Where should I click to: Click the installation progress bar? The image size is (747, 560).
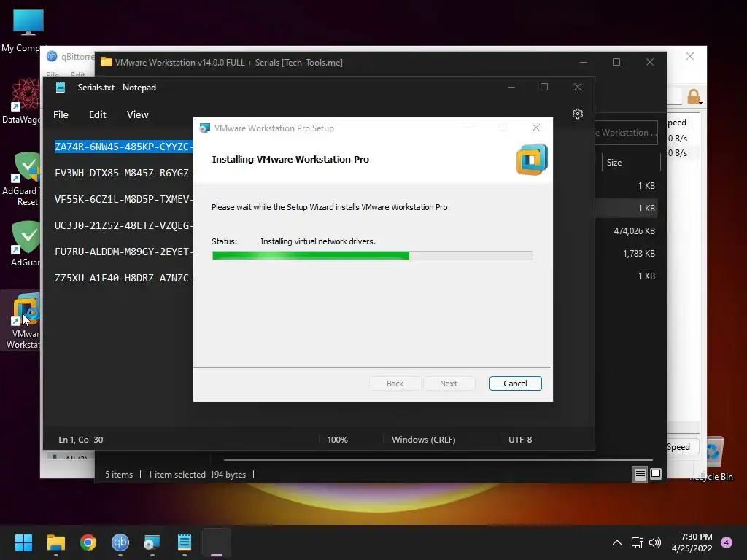(x=373, y=256)
